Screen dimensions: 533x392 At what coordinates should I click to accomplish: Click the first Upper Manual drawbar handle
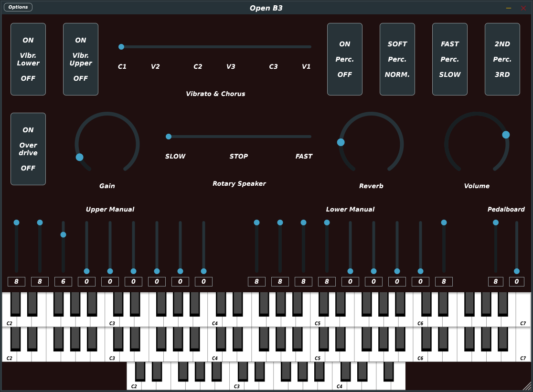coord(17,222)
